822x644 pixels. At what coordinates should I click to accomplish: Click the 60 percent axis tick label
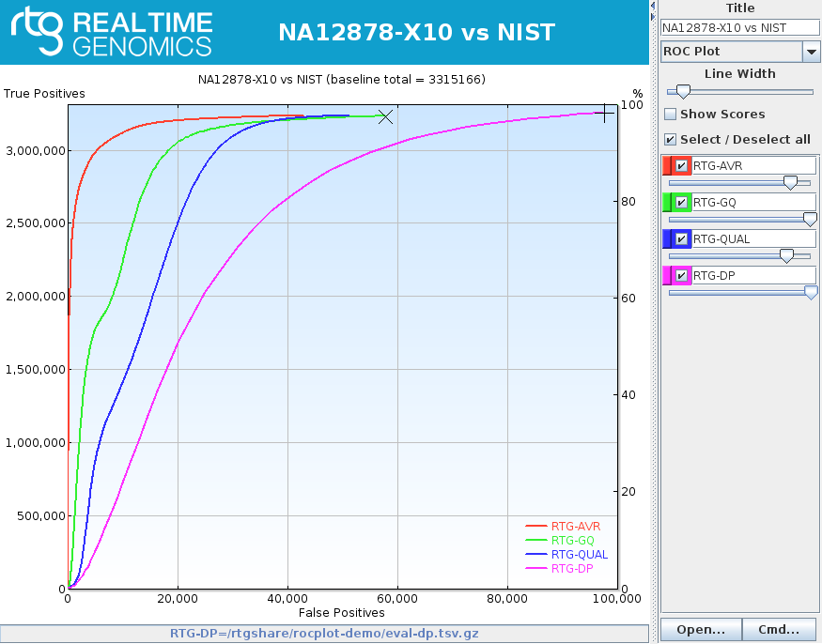tap(628, 299)
